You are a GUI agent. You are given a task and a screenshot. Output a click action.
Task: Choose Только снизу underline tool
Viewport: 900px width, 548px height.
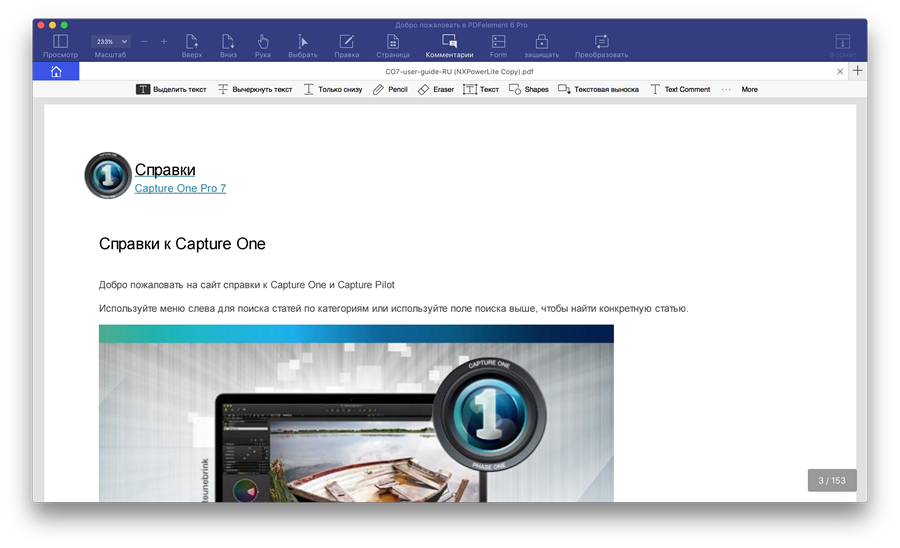(333, 89)
